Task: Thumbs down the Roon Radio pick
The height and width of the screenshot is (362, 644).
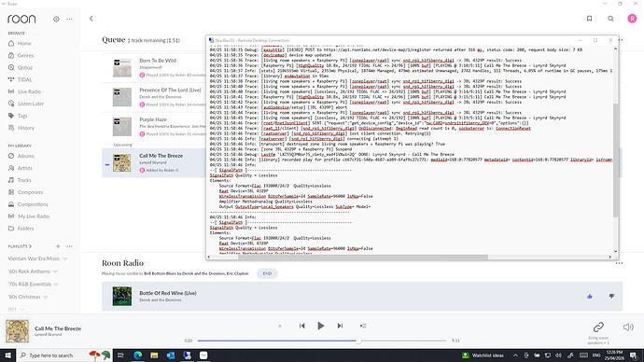Action: [611, 296]
